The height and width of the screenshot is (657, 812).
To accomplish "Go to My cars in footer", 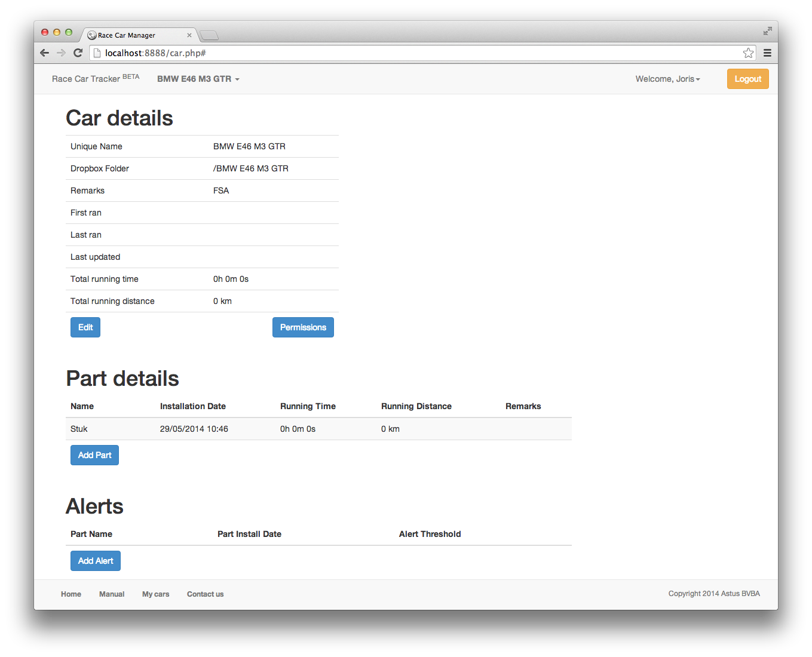I will coord(155,594).
